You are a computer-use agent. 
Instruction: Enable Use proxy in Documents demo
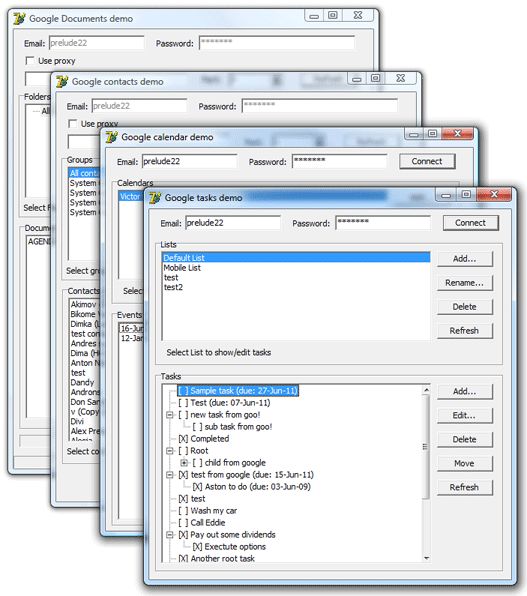pos(29,60)
